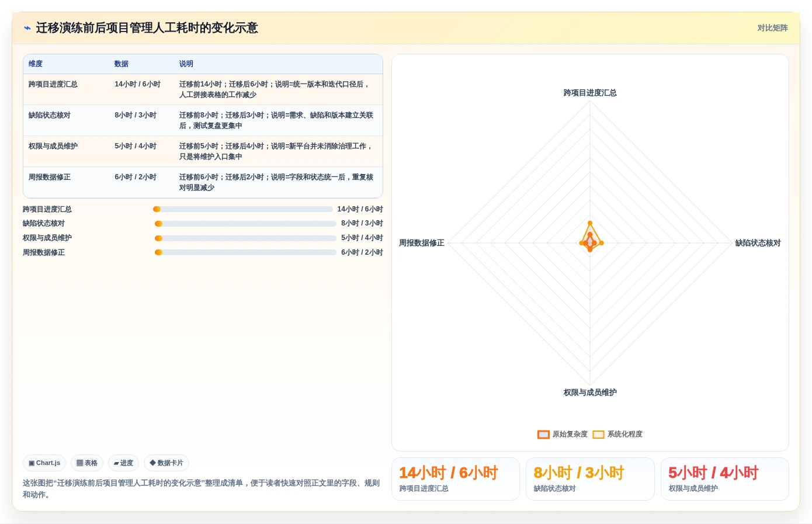Click the lightning icon beside the title
The image size is (812, 524).
coord(27,28)
